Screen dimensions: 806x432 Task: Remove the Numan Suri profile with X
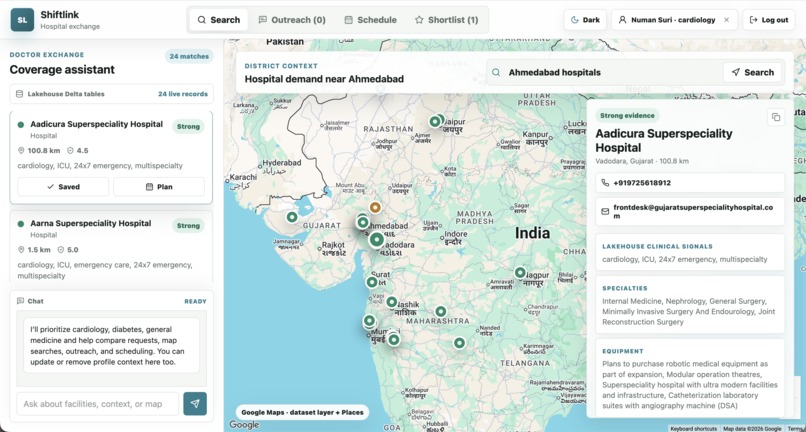[726, 20]
